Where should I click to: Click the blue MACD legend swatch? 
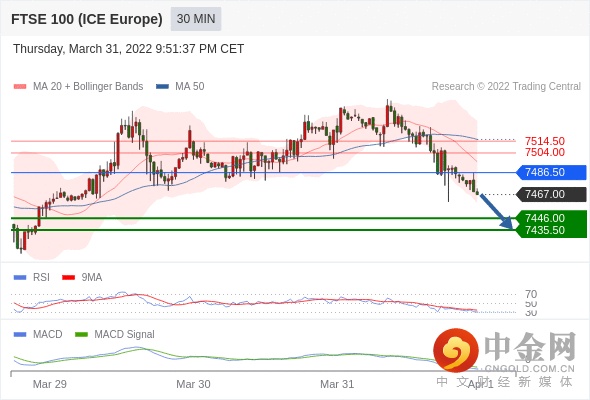point(20,335)
